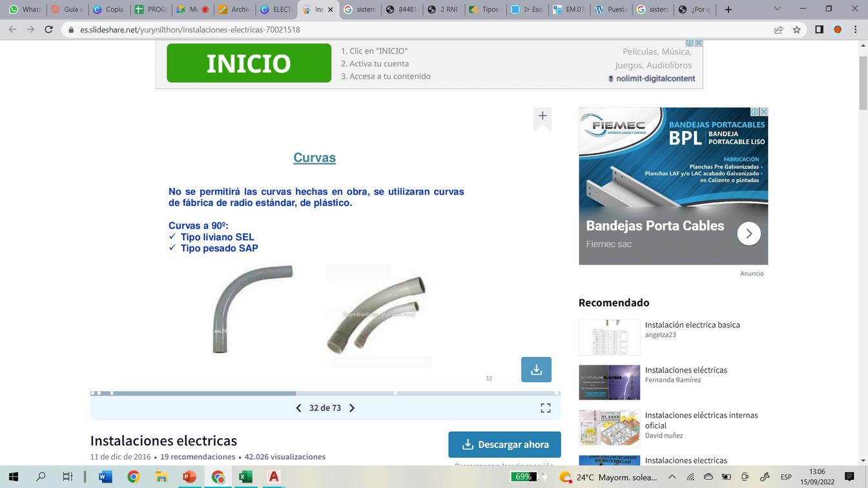Open thumbnail of Instalación electrica basica
The height and width of the screenshot is (488, 868).
(609, 338)
